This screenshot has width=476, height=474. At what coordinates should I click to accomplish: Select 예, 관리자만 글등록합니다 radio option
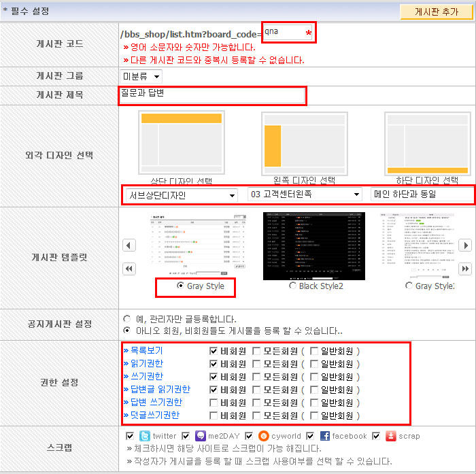[x=127, y=319]
